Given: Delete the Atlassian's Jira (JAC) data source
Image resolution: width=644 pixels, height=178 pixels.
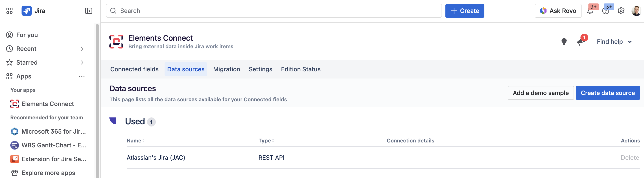Looking at the screenshot, I should (630, 158).
